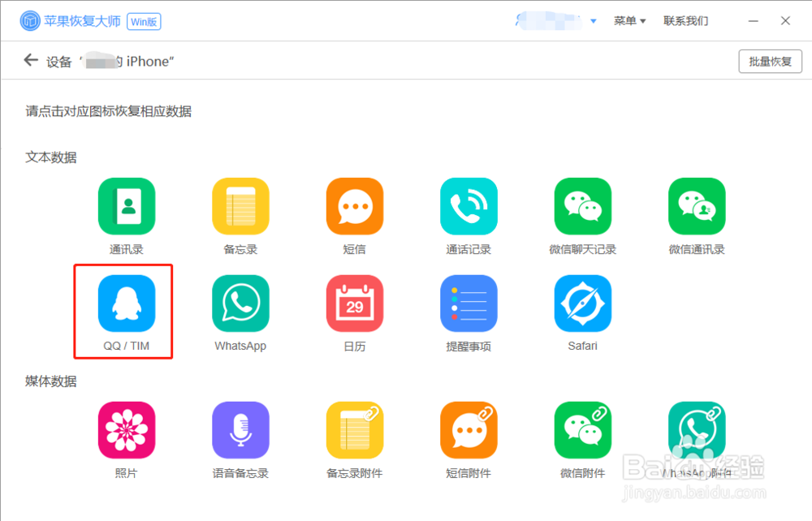Viewport: 812px width, 521px height.
Task: Select the WhatsApp attachments icon
Action: point(697,430)
